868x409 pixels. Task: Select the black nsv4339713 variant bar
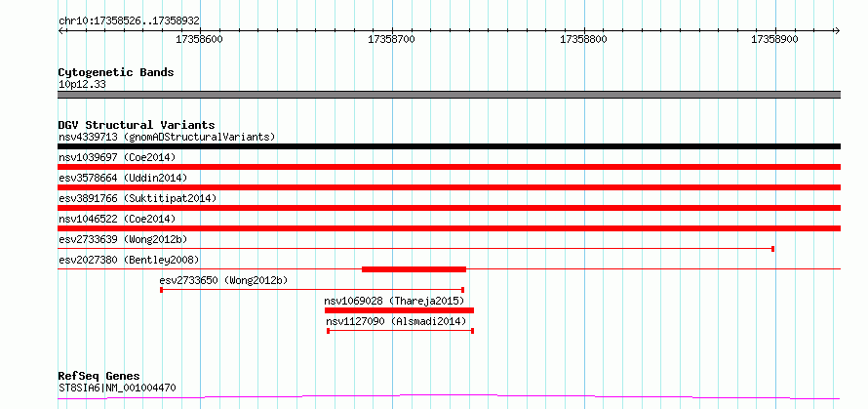pyautogui.click(x=449, y=146)
